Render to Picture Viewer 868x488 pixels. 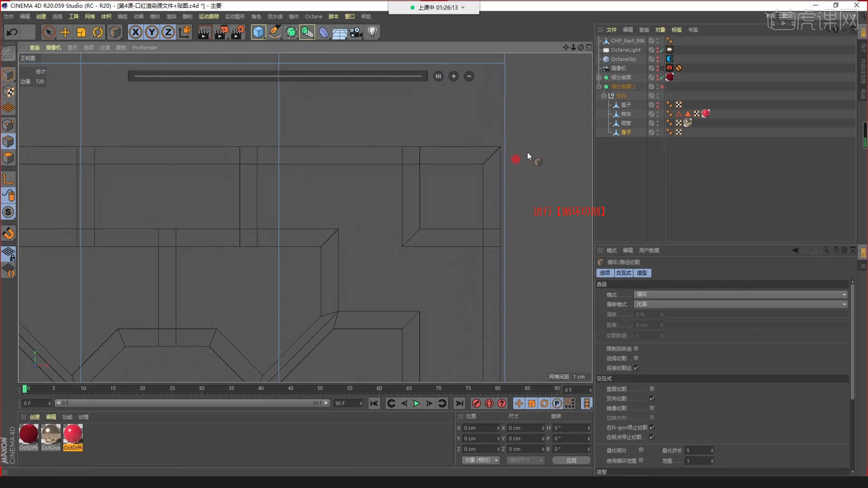pyautogui.click(x=221, y=32)
